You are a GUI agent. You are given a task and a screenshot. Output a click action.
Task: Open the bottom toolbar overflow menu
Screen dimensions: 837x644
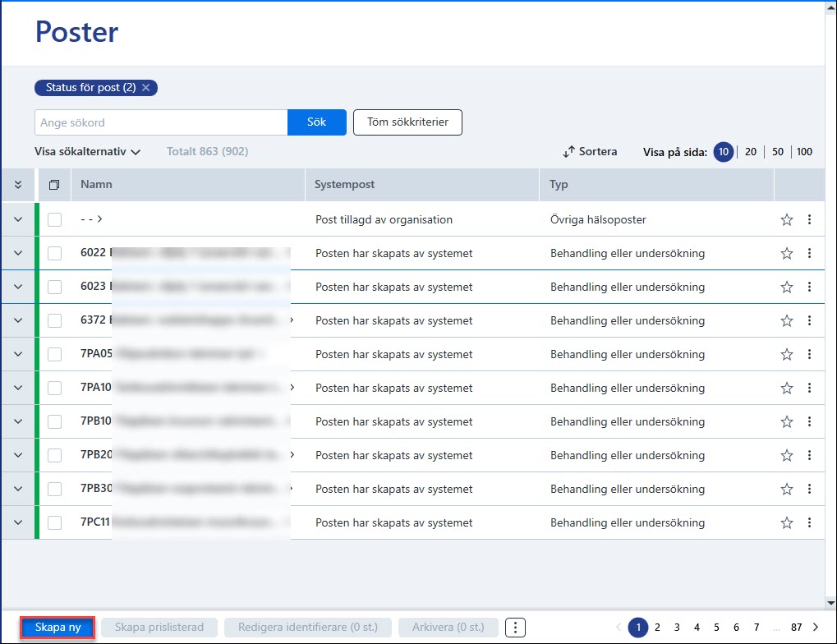pos(515,628)
